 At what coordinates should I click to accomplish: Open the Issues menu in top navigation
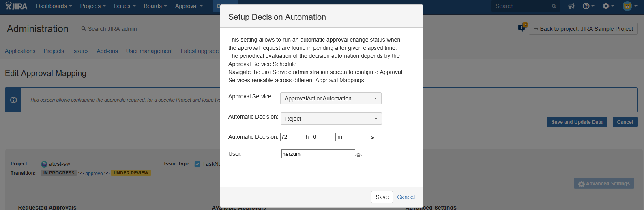[125, 6]
